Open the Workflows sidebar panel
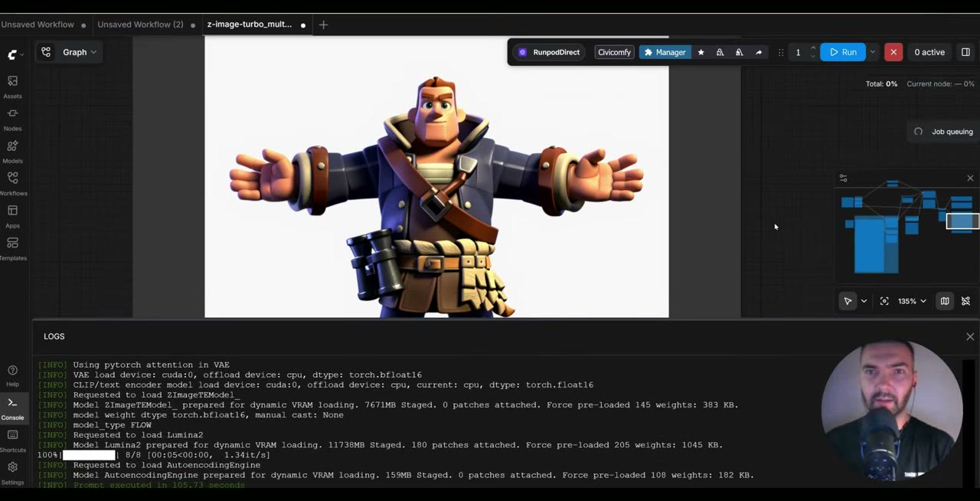The height and width of the screenshot is (501, 980). (x=12, y=184)
